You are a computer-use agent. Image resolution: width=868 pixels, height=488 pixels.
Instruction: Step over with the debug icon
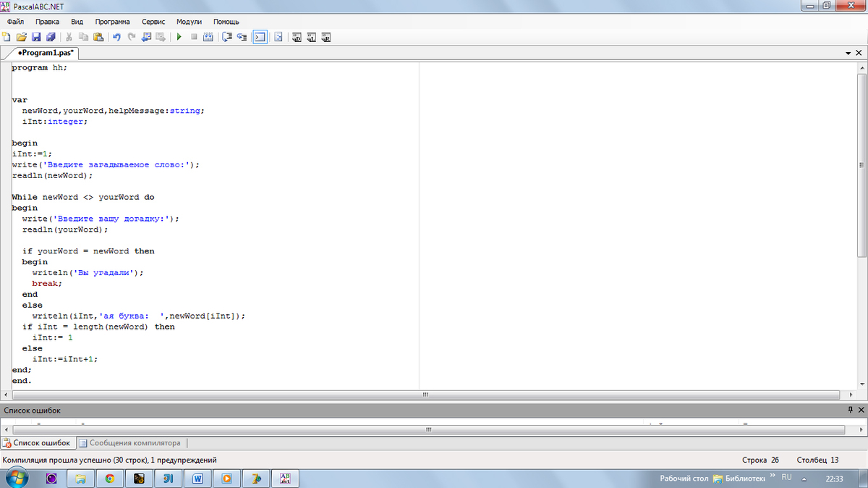(242, 37)
